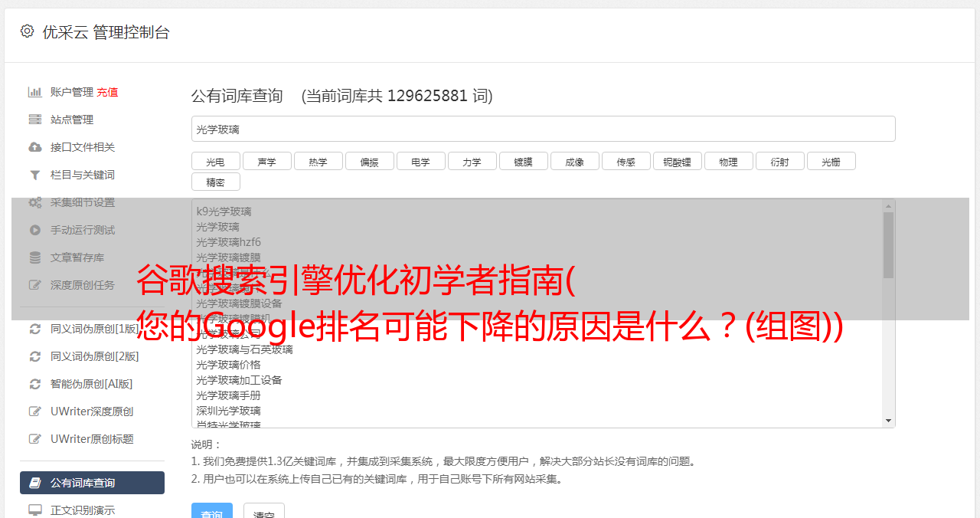Open 同义词伪原创[2版] via its refresh icon

pyautogui.click(x=35, y=356)
